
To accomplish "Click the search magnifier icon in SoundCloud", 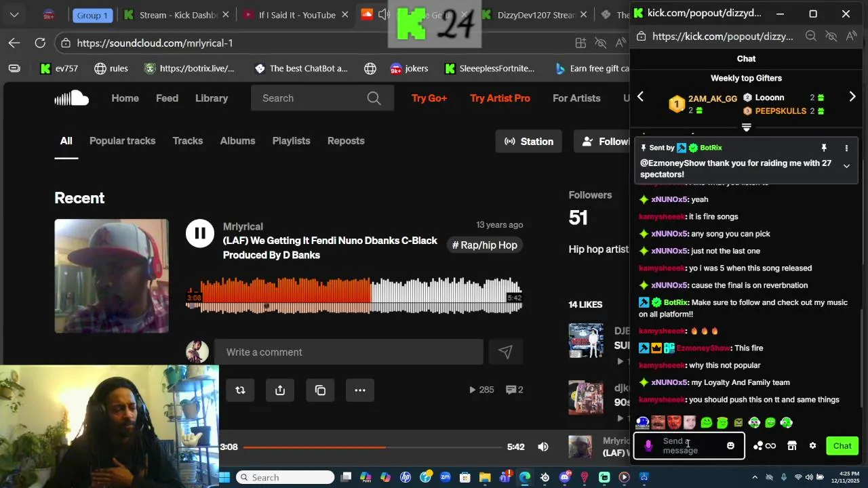I will 374,98.
